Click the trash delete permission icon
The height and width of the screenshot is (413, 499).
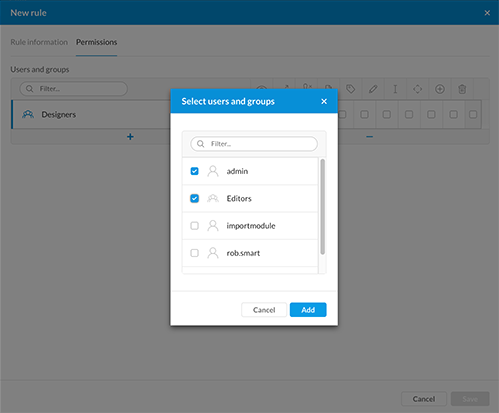[x=462, y=89]
